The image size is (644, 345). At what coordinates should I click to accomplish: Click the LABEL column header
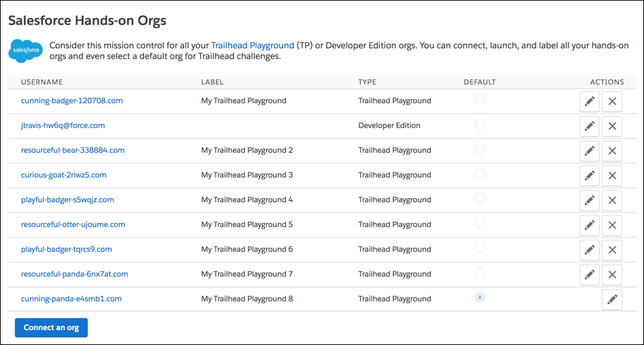(212, 82)
